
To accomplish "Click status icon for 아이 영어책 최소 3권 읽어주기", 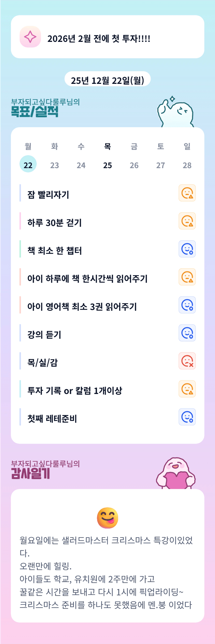I will 187,305.
